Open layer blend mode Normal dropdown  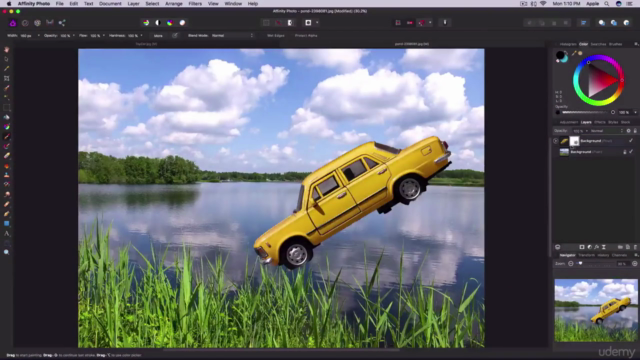click(607, 131)
